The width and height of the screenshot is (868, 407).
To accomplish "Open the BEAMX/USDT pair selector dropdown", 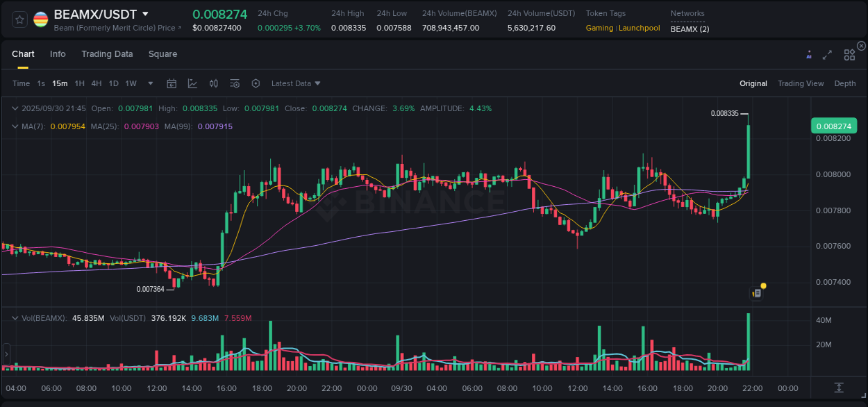I will tap(145, 13).
